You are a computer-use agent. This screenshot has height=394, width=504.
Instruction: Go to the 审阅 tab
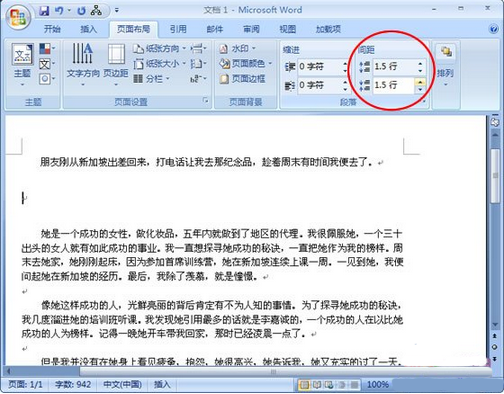click(x=251, y=29)
